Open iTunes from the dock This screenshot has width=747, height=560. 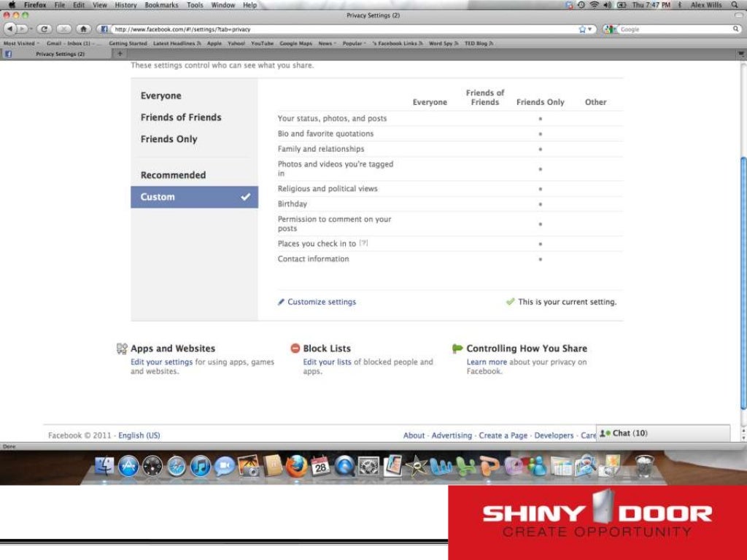pos(201,466)
